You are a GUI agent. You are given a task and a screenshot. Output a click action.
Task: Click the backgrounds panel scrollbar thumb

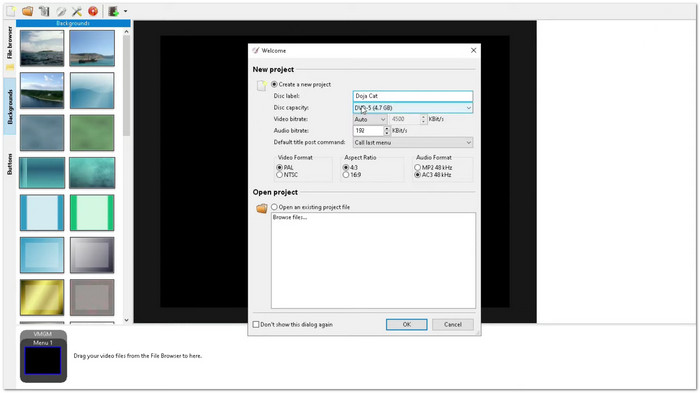(126, 86)
